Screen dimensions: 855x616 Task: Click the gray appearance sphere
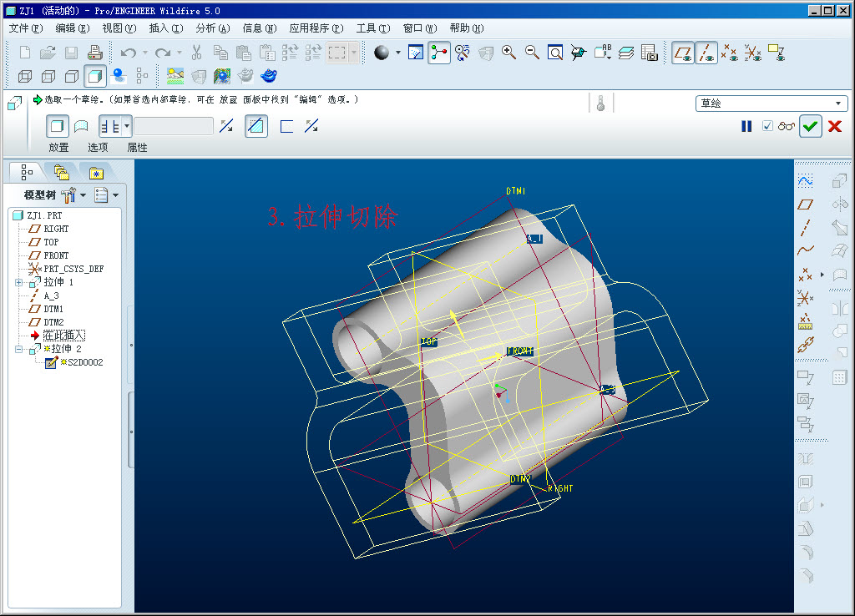(382, 53)
